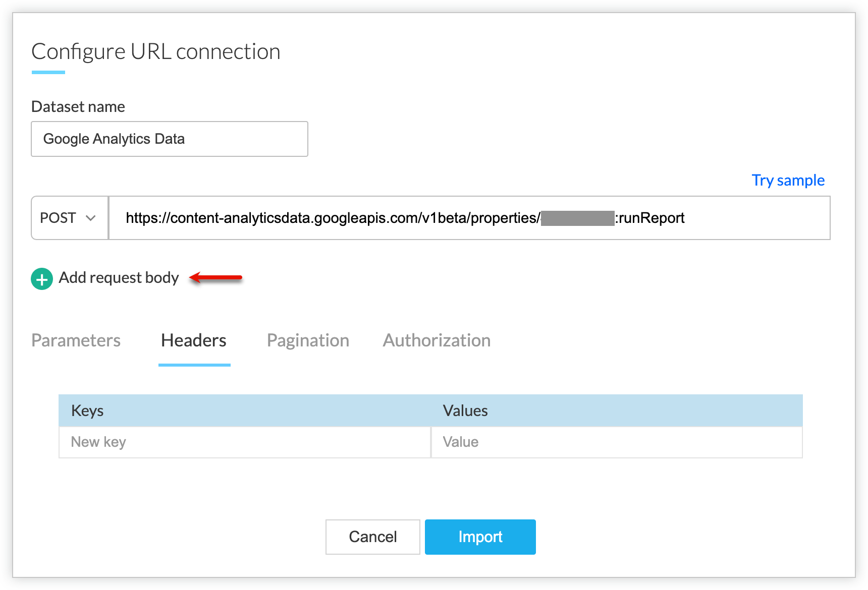868x590 pixels.
Task: Click the 'Dataset name' label
Action: coord(78,106)
